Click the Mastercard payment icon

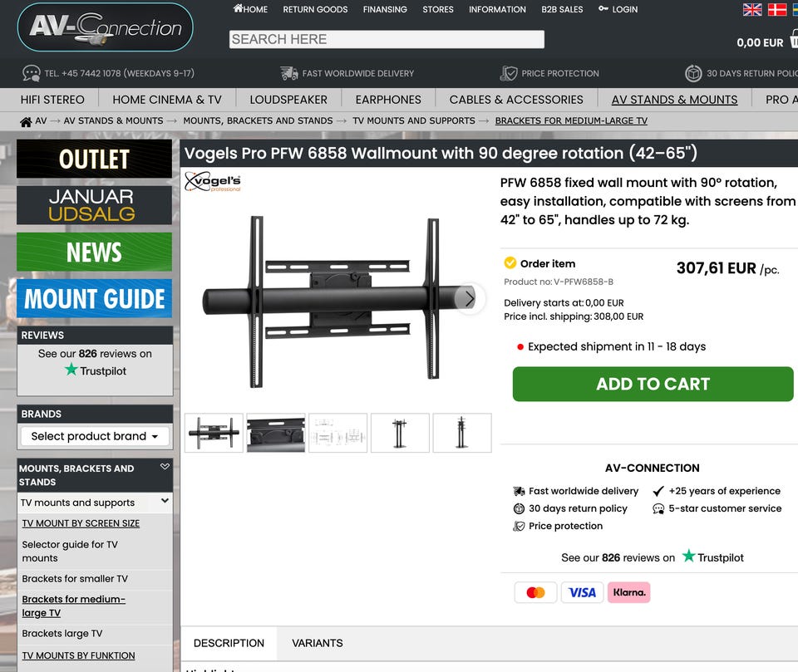pyautogui.click(x=535, y=592)
